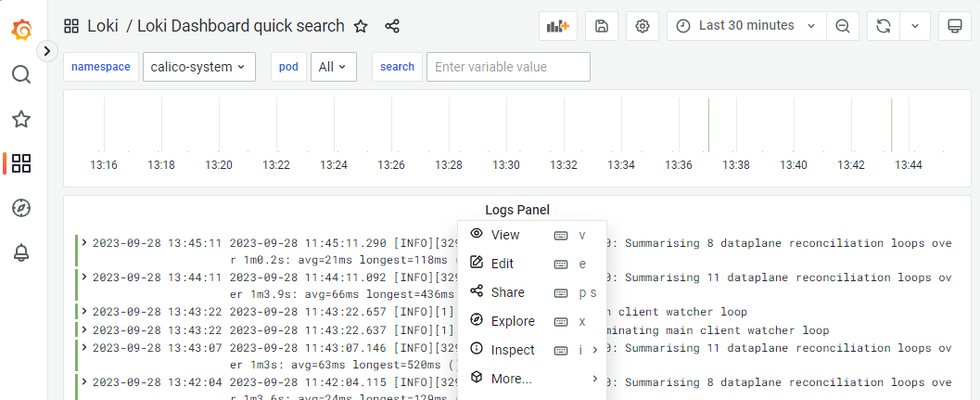Save dashboard using the disk icon

click(x=602, y=26)
